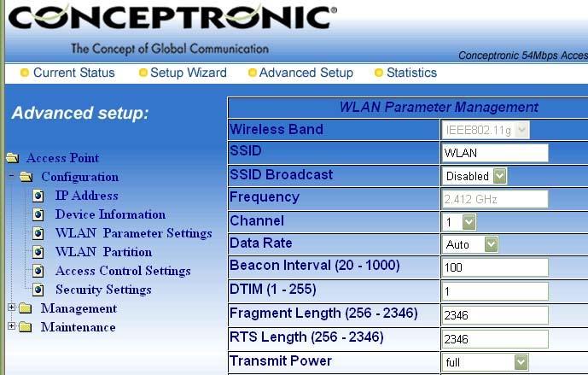Click the Beacon Interval input field

tap(495, 267)
